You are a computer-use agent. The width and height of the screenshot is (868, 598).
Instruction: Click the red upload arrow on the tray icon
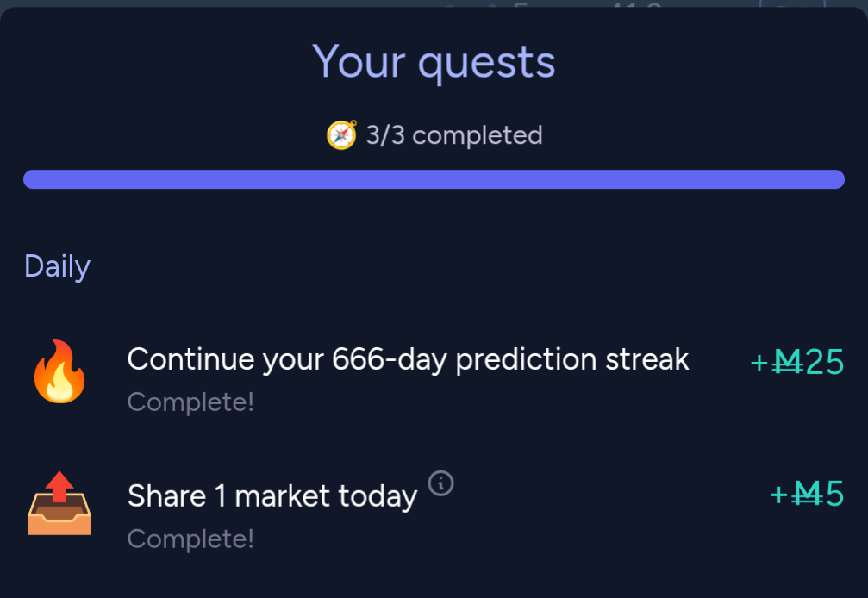[59, 487]
